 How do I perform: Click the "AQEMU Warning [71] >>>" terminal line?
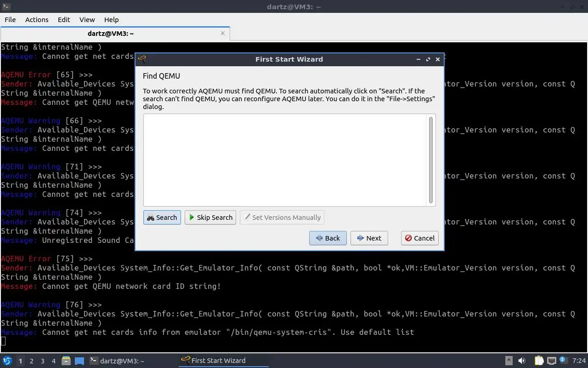51,167
